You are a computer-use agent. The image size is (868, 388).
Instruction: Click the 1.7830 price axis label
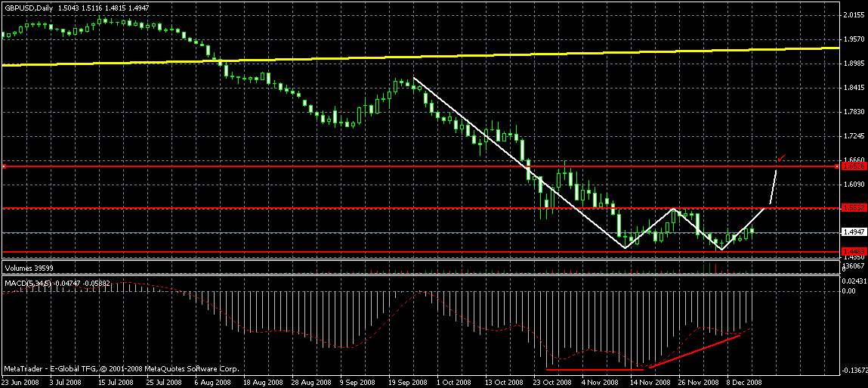coord(854,112)
